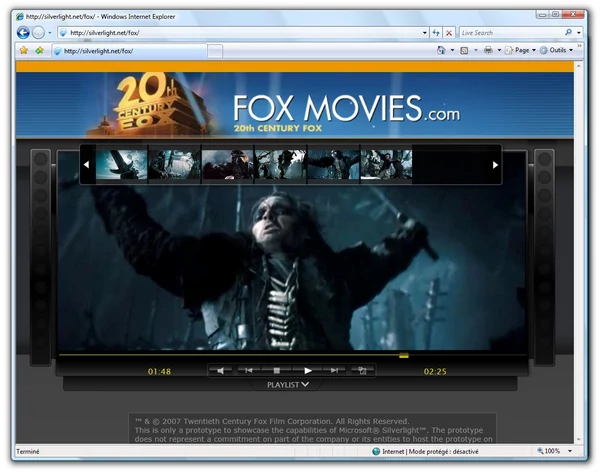Click the browser Back button
The width and height of the screenshot is (600, 472).
(23, 33)
